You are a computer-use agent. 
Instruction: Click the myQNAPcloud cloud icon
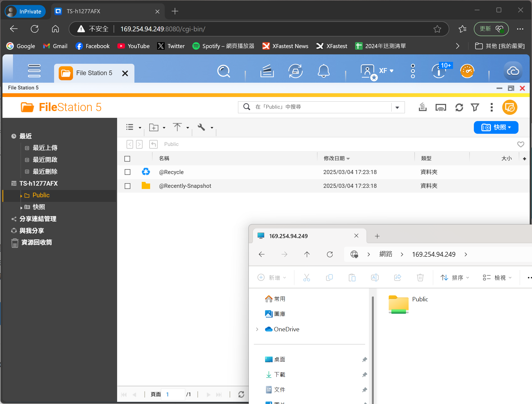pos(513,71)
